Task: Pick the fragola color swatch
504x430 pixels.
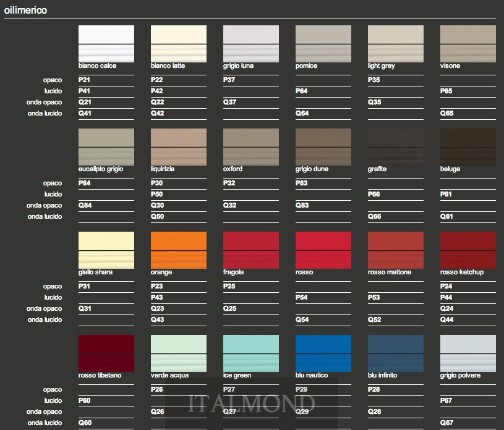Action: point(250,250)
